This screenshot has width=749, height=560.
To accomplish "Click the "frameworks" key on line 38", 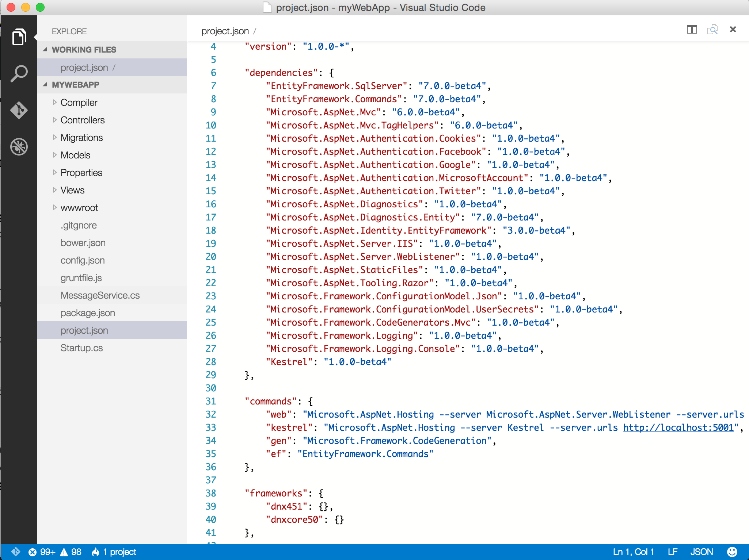I will (276, 493).
